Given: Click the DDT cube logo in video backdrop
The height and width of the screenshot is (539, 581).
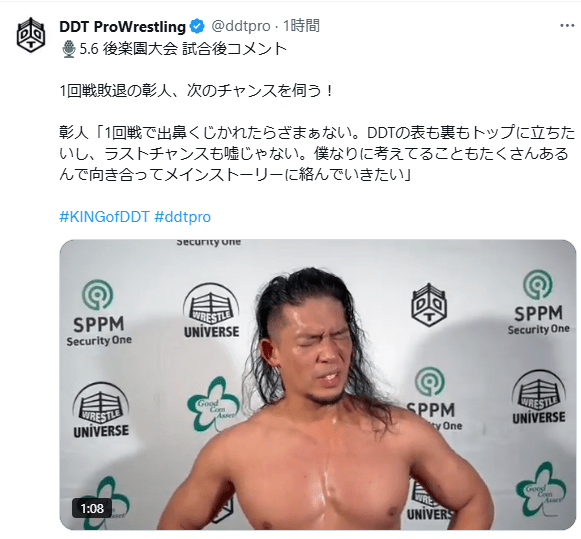Looking at the screenshot, I should click(429, 305).
